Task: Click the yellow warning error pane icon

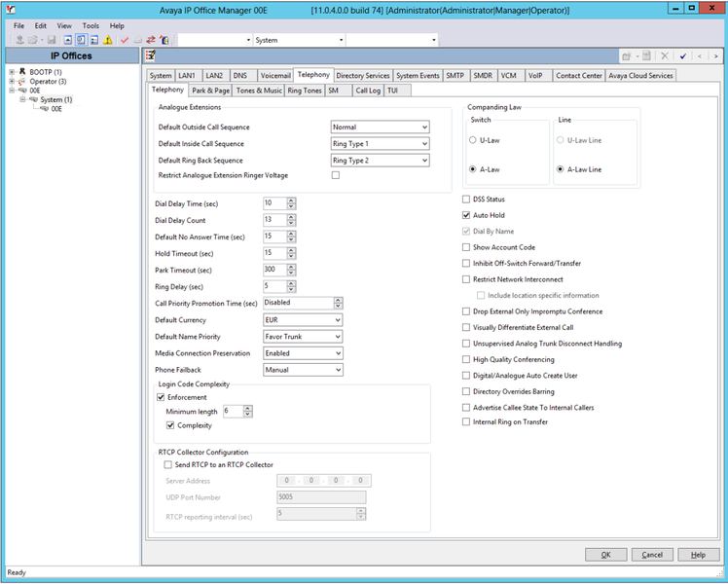Action: coord(108,40)
